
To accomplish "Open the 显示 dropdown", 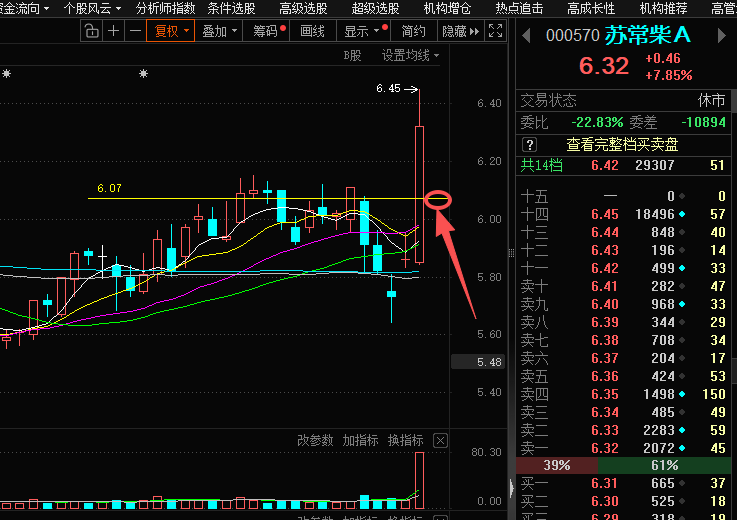I will point(364,32).
